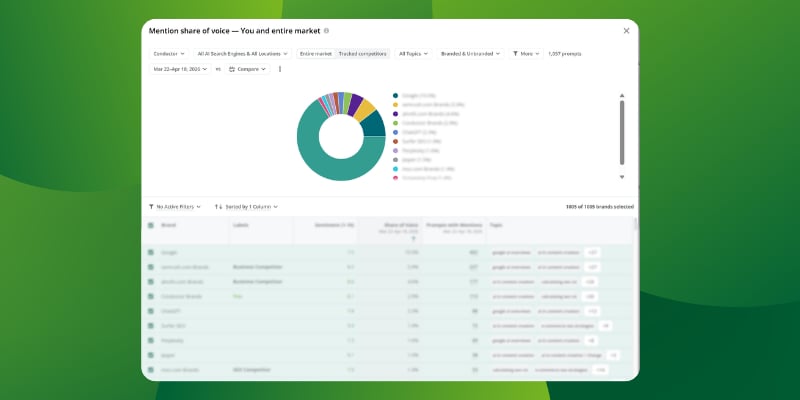The width and height of the screenshot is (800, 400).
Task: Open Sorted by 1 Column dropdown
Action: click(x=246, y=207)
